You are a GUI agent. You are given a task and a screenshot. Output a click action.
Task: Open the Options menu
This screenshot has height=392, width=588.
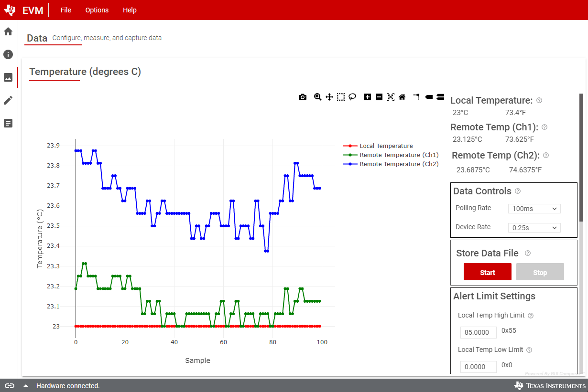(x=97, y=10)
